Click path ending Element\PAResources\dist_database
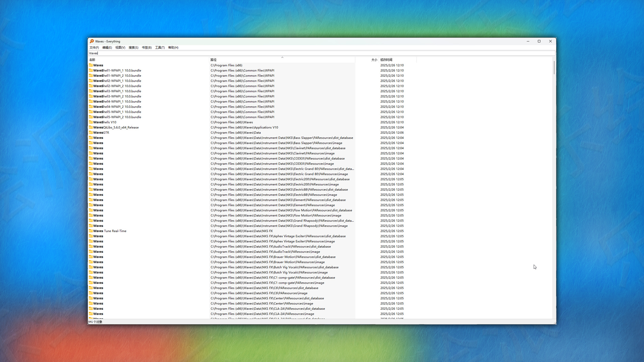Screen dimensions: 644x362 click(x=278, y=200)
